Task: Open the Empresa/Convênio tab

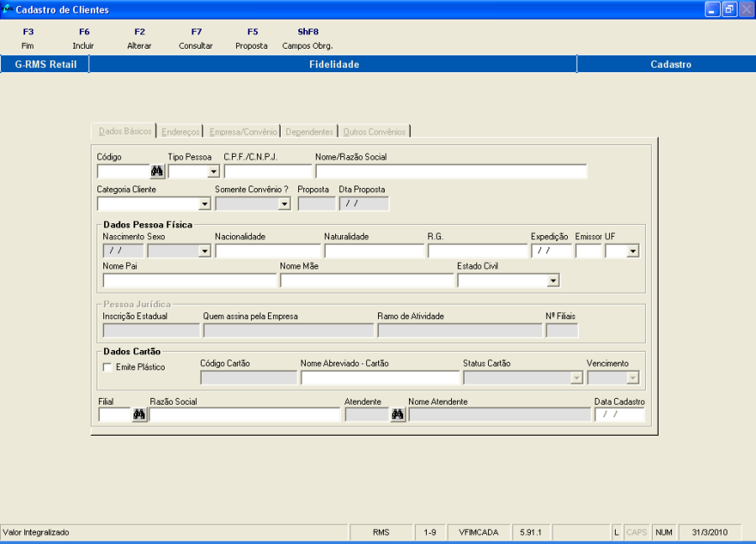Action: click(x=243, y=132)
